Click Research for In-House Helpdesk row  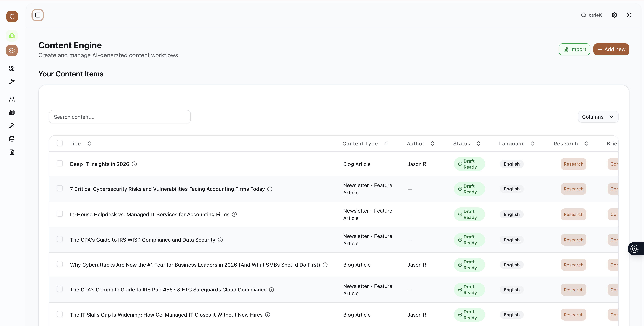[x=573, y=214]
